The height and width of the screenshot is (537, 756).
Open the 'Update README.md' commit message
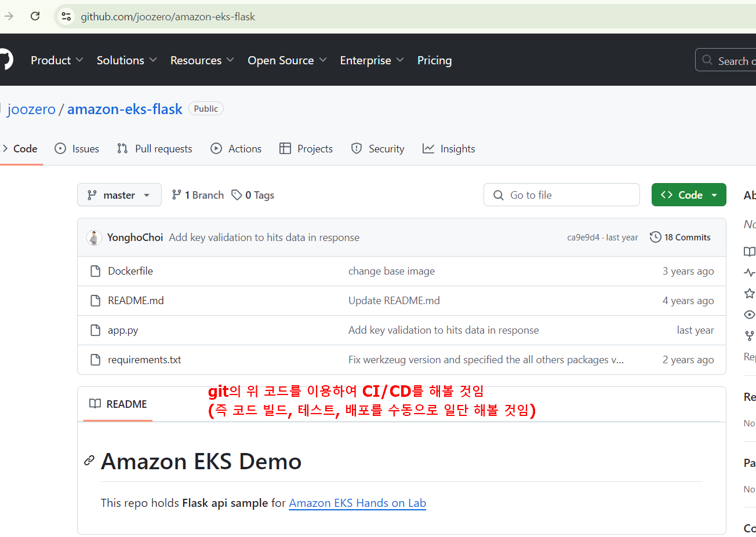(394, 301)
